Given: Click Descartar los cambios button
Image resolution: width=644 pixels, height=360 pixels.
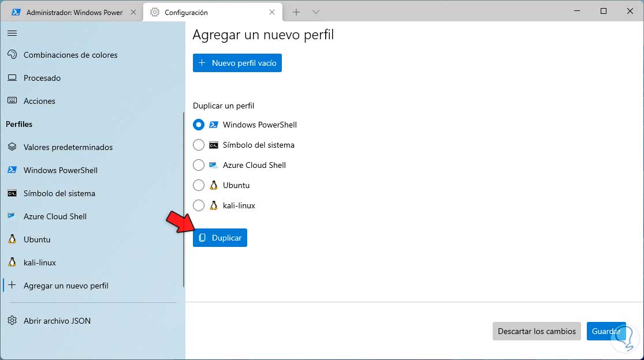Looking at the screenshot, I should pos(537,331).
